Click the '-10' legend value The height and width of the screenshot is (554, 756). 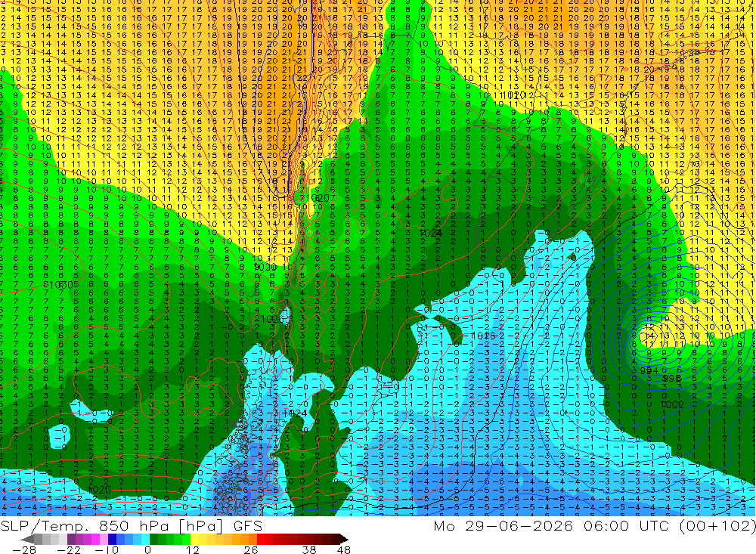click(107, 549)
